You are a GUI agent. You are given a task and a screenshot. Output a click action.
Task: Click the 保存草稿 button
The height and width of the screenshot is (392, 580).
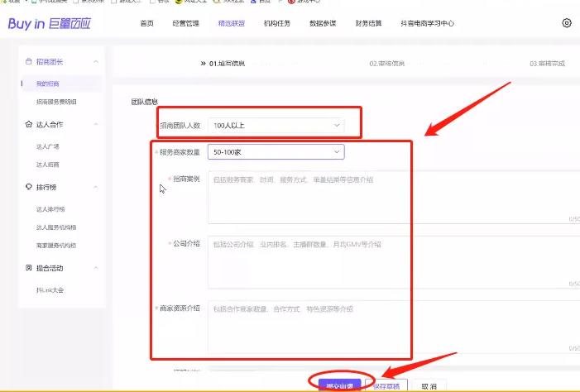386,385
